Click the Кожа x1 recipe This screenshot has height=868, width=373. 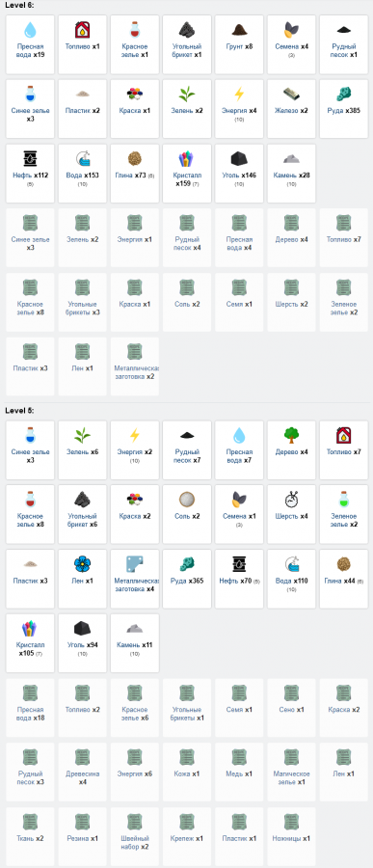coord(187,773)
